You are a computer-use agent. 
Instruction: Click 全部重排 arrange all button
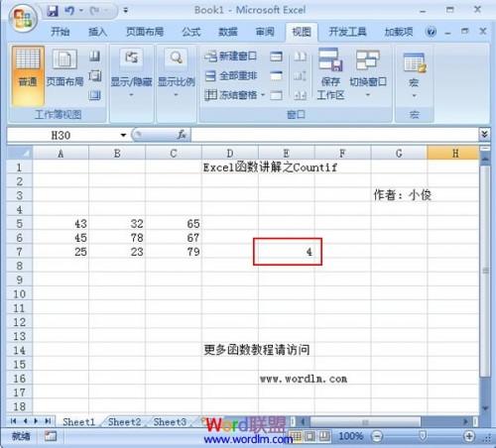[230, 76]
